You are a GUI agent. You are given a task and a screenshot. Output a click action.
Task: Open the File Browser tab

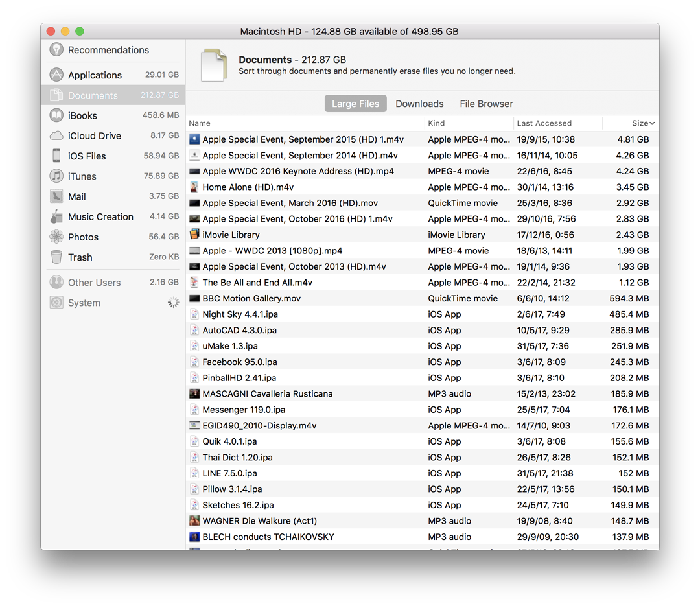click(486, 104)
